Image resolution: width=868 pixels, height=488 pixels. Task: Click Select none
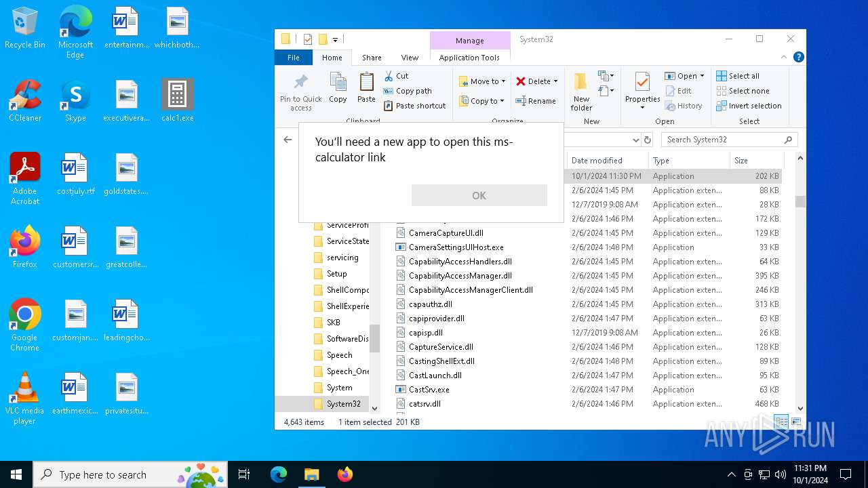743,91
